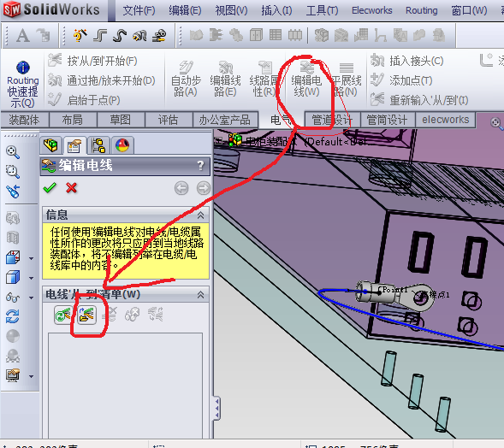504x448 pixels.
Task: Click 添加点(T) add point
Action: 401,80
